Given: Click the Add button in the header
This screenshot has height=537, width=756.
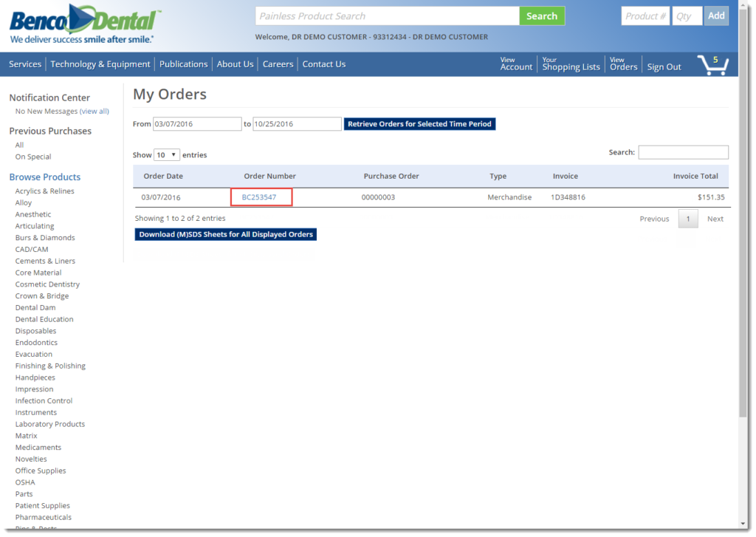Looking at the screenshot, I should 715,16.
